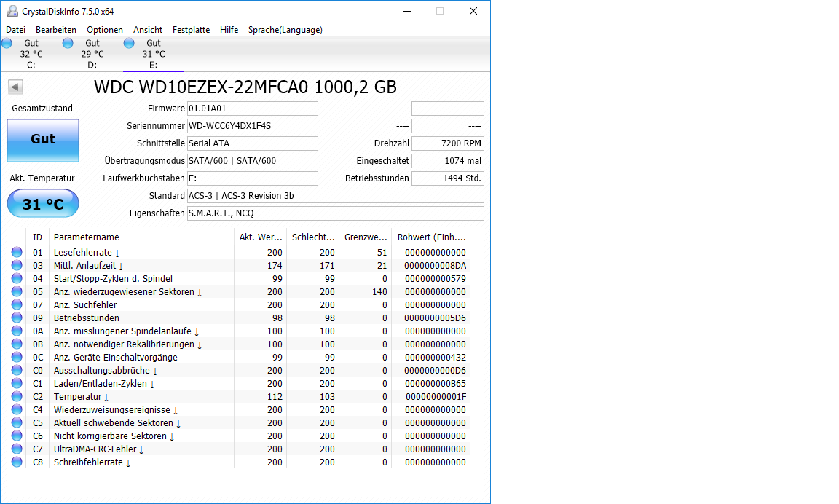The height and width of the screenshot is (504, 839).
Task: Click the raw value 0000000000D6
Action: [435, 370]
